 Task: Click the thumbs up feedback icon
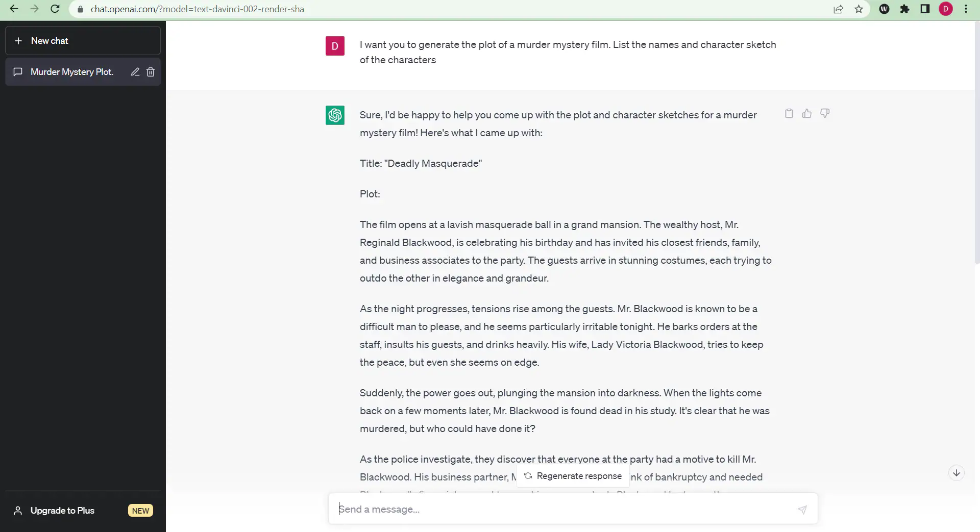pyautogui.click(x=806, y=114)
